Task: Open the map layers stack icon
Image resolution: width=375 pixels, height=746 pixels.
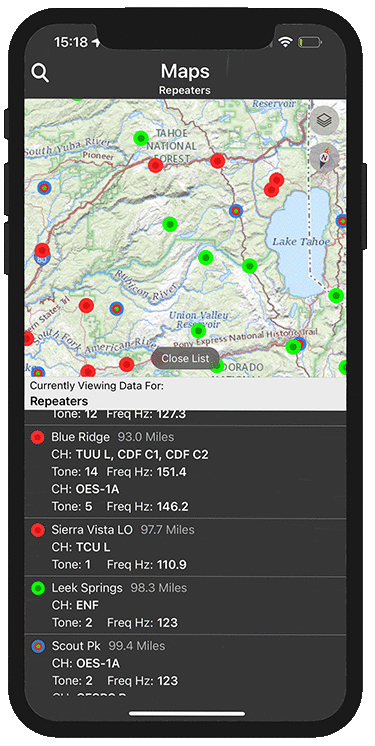Action: pyautogui.click(x=325, y=120)
